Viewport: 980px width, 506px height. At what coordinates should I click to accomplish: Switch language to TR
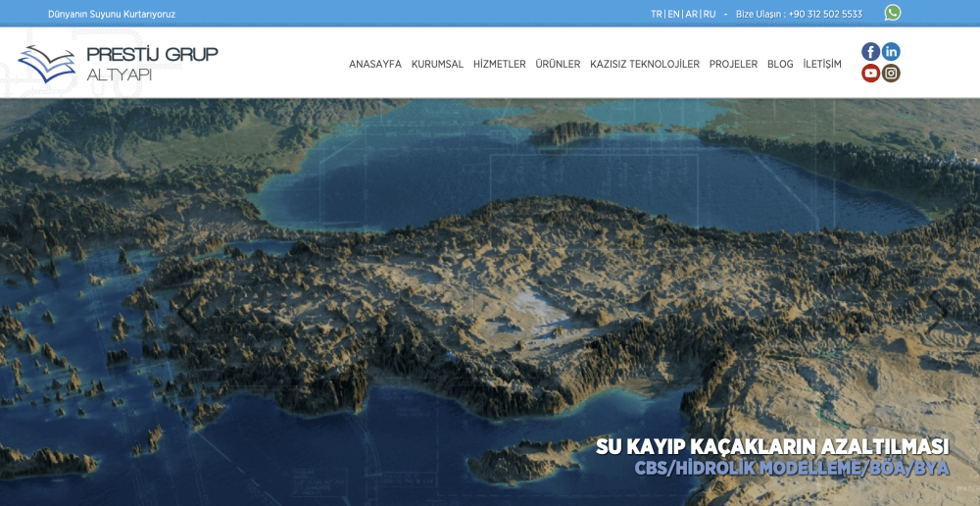tap(657, 14)
